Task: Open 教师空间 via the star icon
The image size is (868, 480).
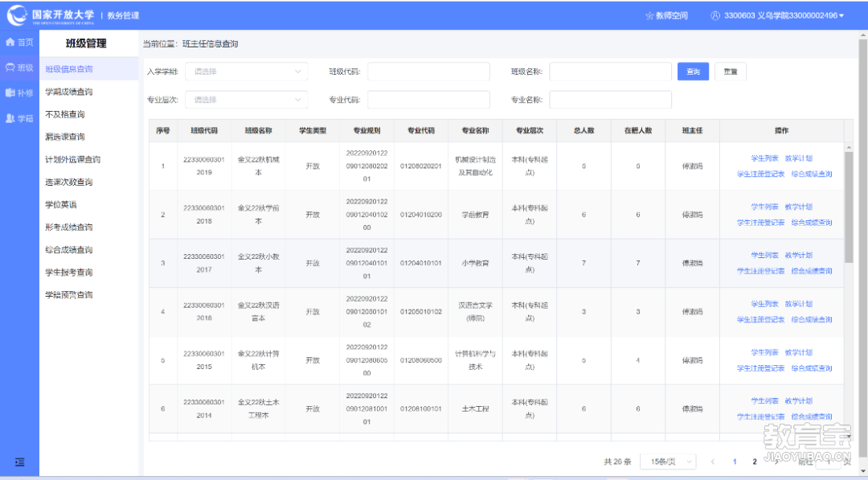Action: click(x=649, y=15)
